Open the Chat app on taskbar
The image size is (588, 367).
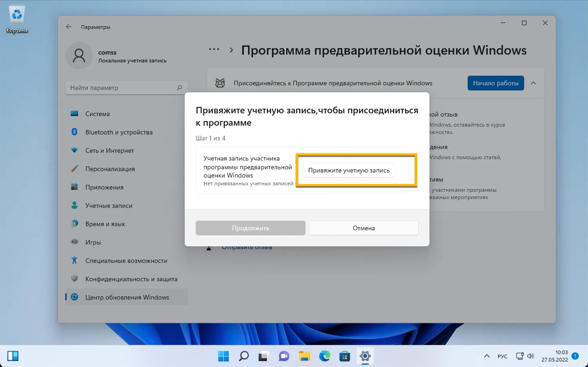point(284,356)
